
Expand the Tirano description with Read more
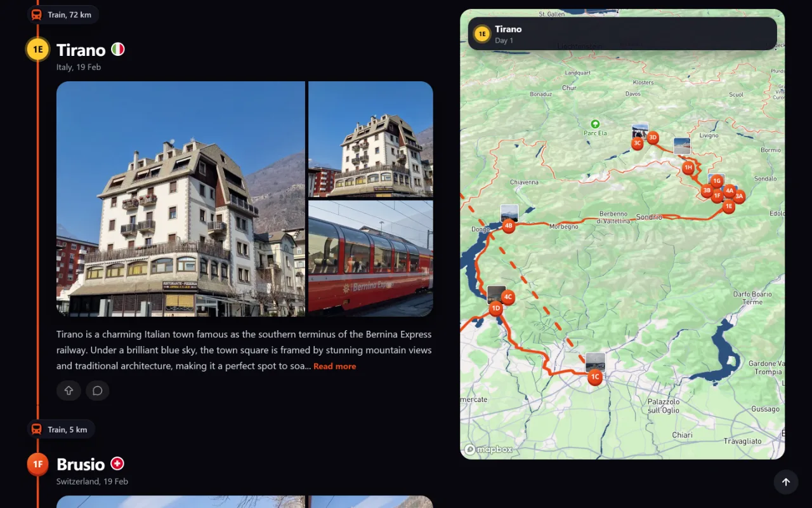pos(334,366)
